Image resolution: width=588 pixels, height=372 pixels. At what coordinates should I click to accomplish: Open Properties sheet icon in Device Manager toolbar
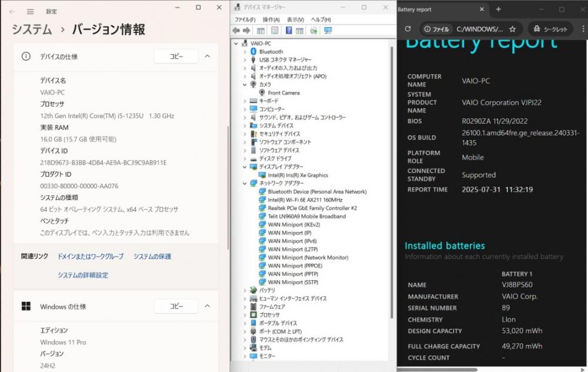(275, 31)
